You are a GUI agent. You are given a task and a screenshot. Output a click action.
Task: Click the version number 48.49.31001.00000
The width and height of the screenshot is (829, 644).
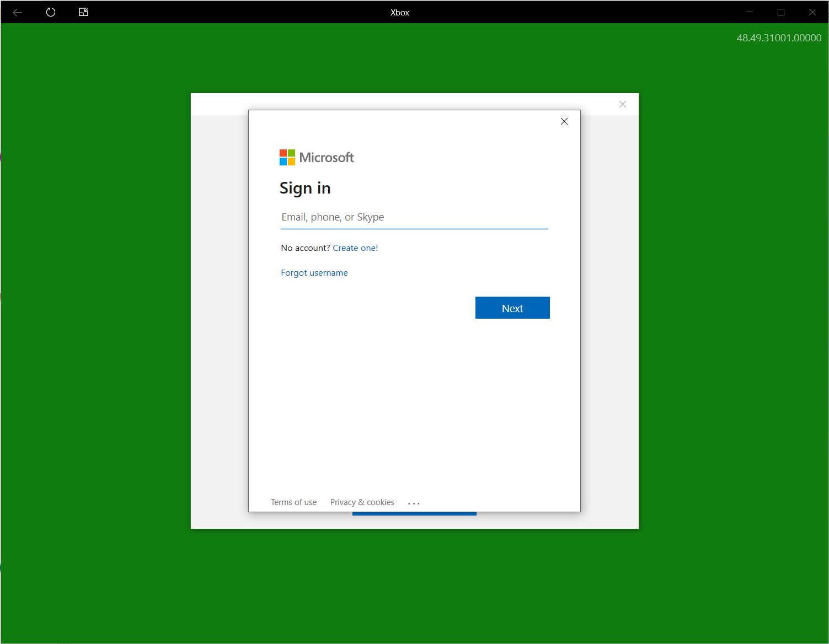(x=779, y=37)
